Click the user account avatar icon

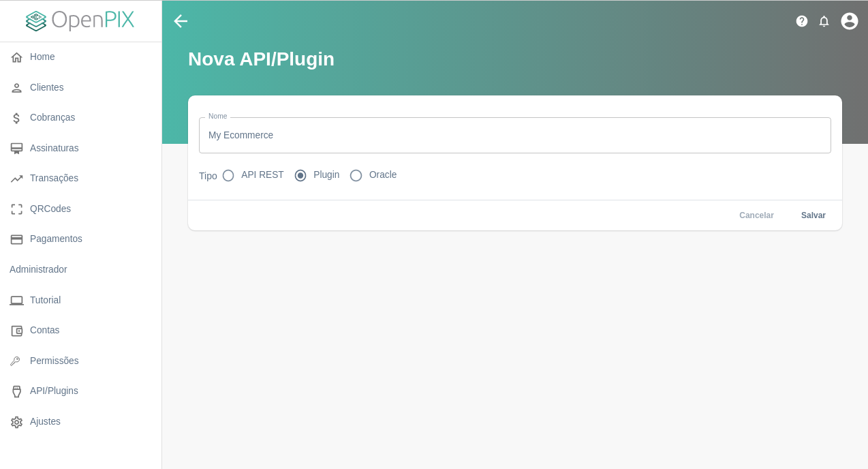tap(849, 21)
